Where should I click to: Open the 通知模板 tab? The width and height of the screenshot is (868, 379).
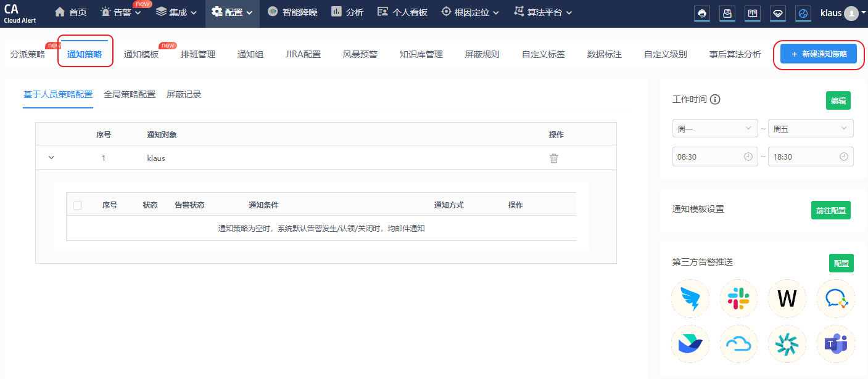click(141, 54)
